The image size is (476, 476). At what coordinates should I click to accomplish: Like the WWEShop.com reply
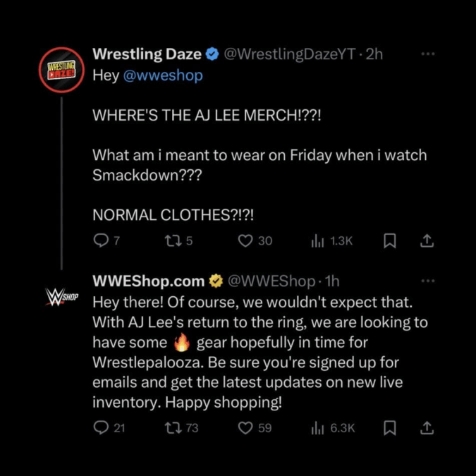(245, 427)
